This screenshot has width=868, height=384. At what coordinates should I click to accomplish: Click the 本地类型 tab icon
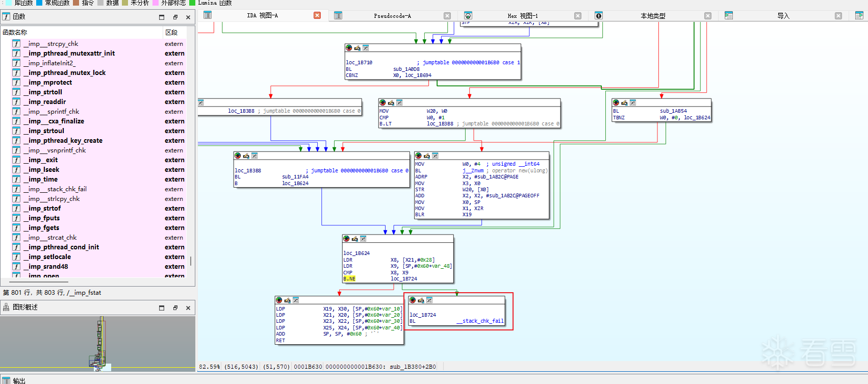(x=599, y=16)
